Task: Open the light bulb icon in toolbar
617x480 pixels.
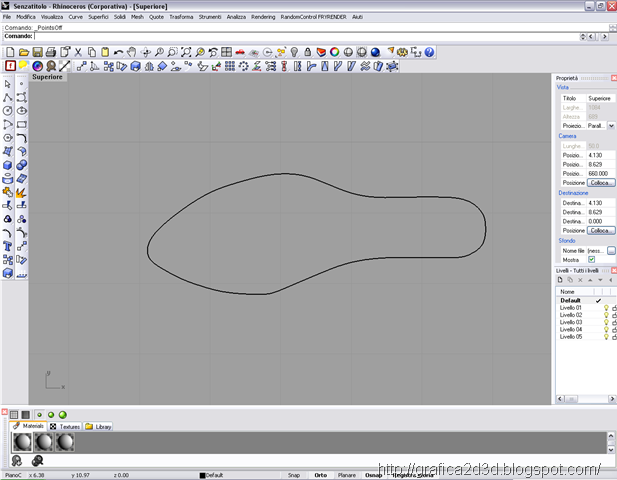Action: [294, 52]
